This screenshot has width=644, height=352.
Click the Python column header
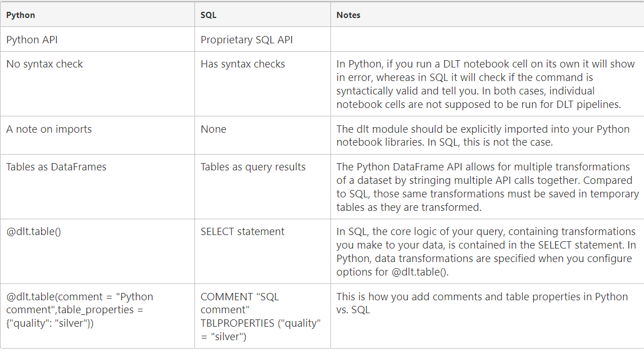pos(97,15)
